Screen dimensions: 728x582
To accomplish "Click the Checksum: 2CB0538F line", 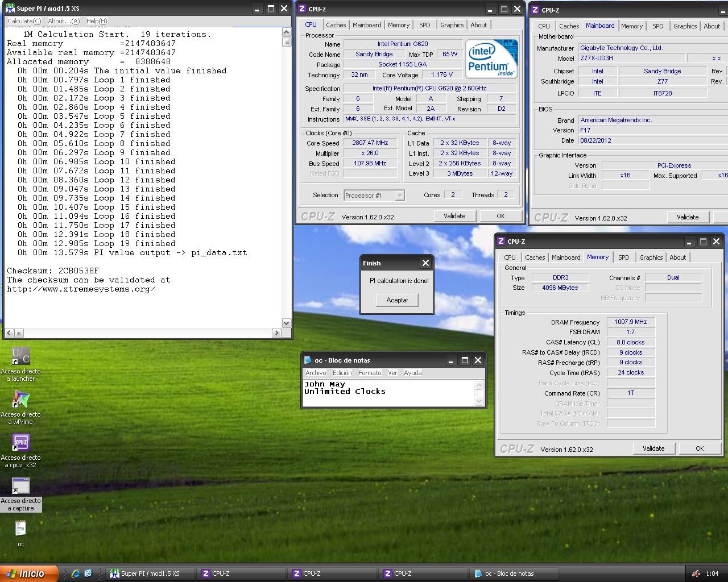I will (x=53, y=271).
